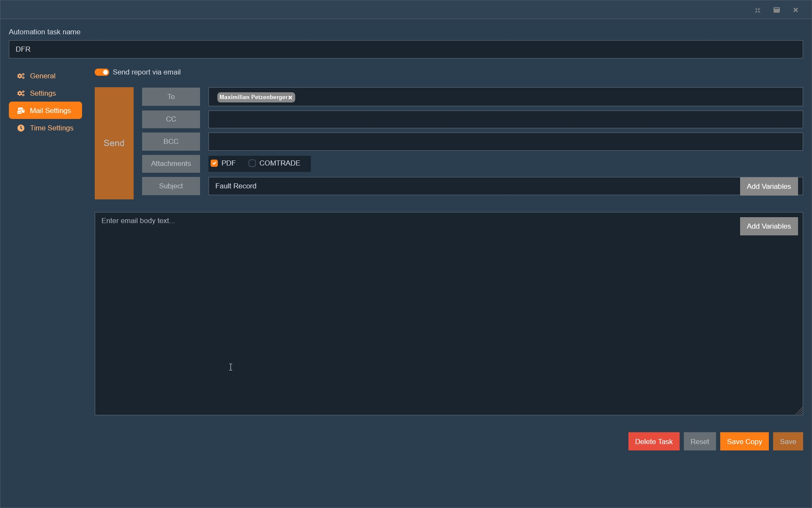Open Add Variables for the subject field

(768, 186)
